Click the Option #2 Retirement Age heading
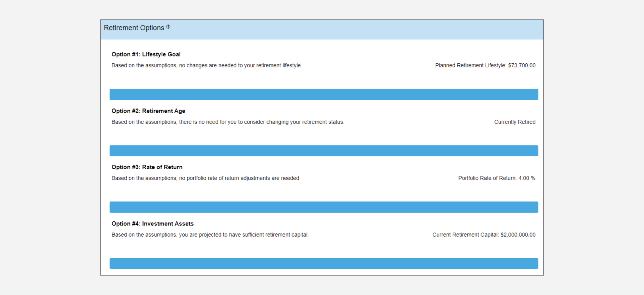This screenshot has height=295, width=644. (148, 111)
